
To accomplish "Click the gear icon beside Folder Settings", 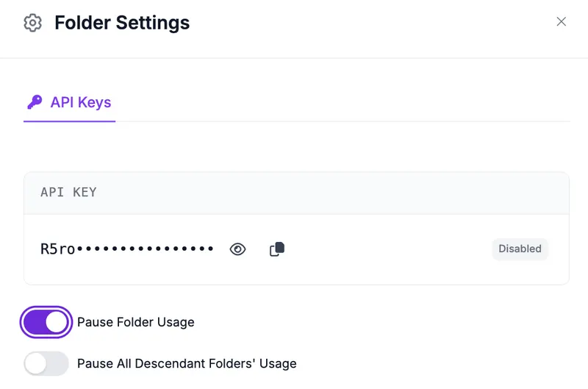I will tap(32, 23).
